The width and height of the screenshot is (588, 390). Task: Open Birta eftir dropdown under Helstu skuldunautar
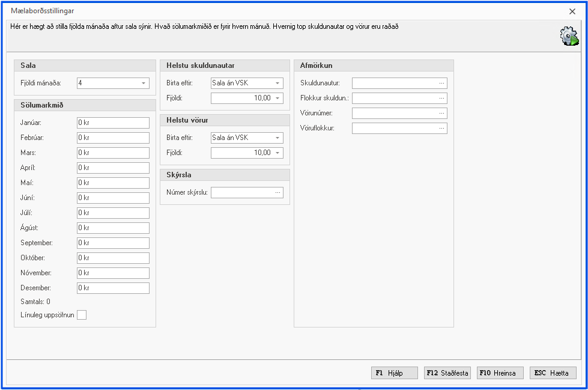click(x=277, y=84)
